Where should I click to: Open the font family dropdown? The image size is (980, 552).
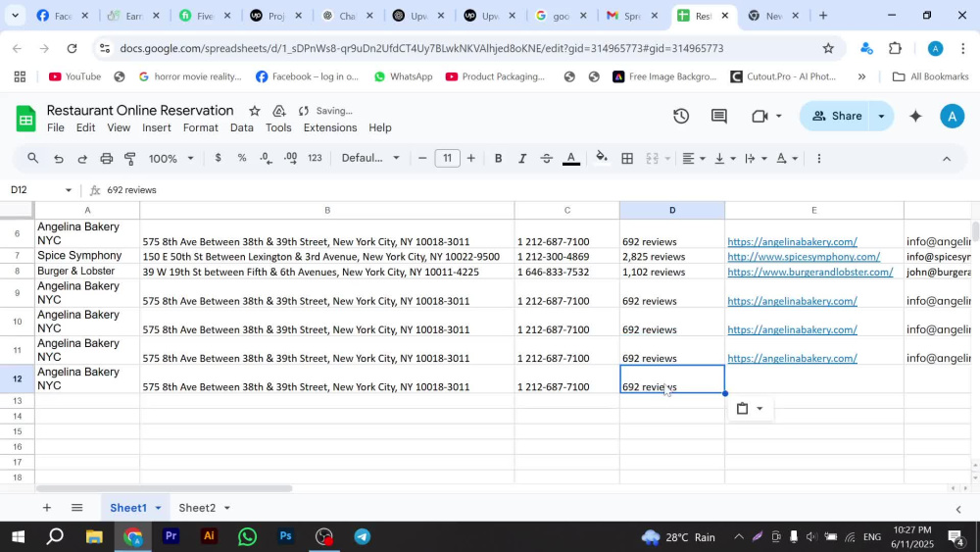point(370,158)
